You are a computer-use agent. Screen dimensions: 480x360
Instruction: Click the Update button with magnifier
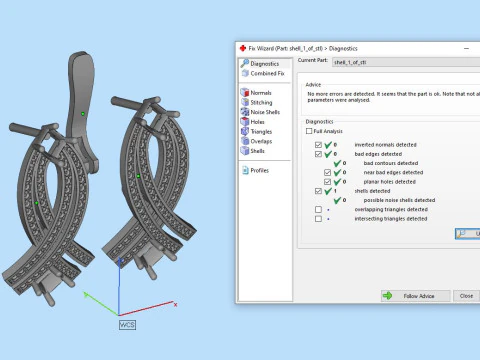[468, 234]
